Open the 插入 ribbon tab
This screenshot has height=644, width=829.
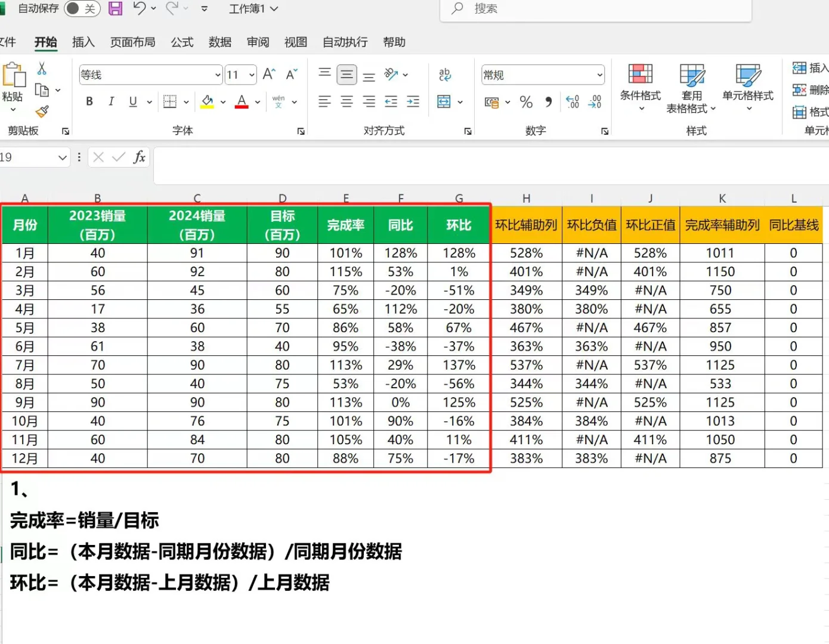coord(83,42)
